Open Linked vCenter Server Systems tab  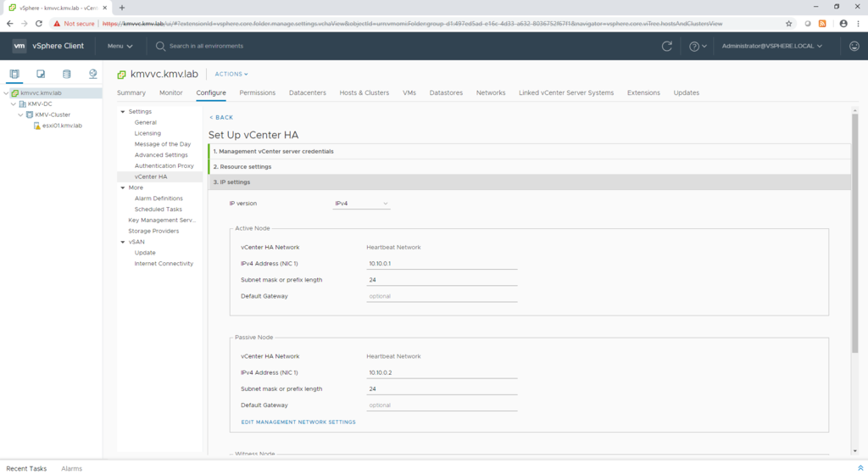566,93
